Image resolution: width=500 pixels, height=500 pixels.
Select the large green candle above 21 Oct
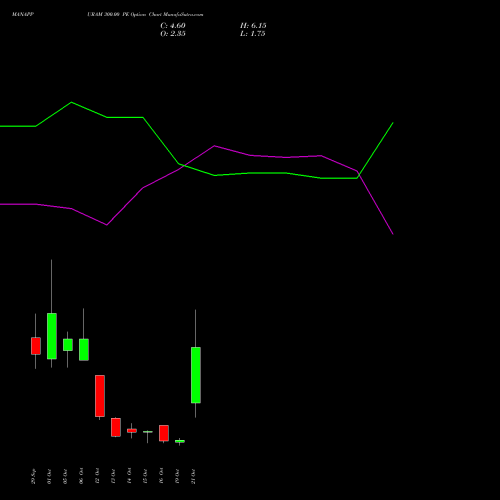(x=196, y=375)
